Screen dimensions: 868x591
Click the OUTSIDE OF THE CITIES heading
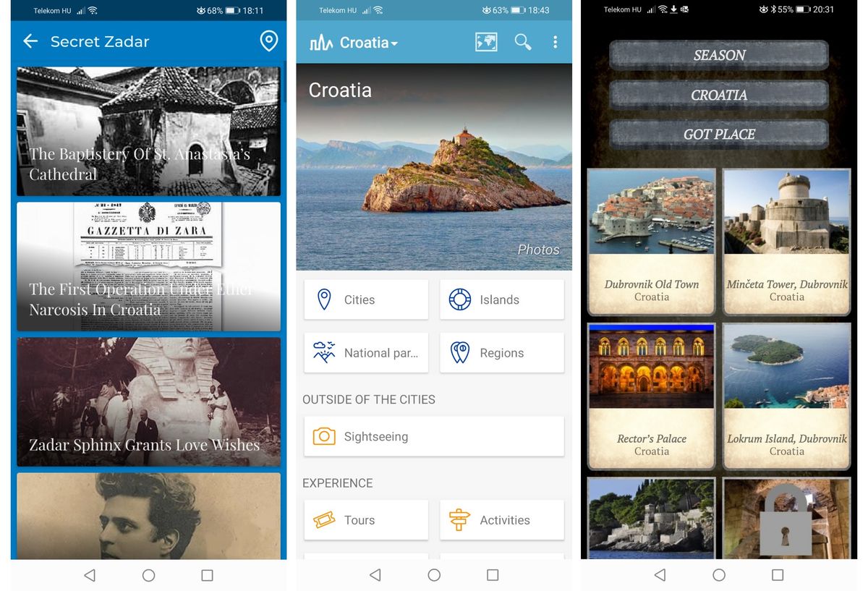click(369, 399)
